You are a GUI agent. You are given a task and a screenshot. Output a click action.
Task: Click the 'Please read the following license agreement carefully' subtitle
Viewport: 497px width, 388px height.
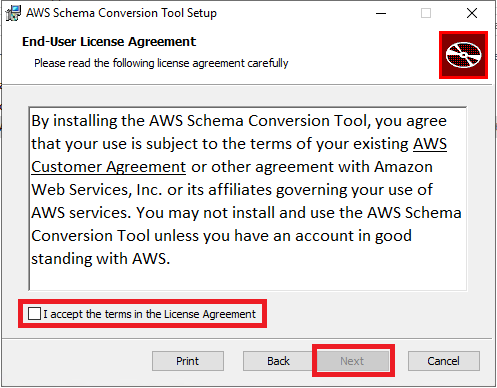click(161, 63)
